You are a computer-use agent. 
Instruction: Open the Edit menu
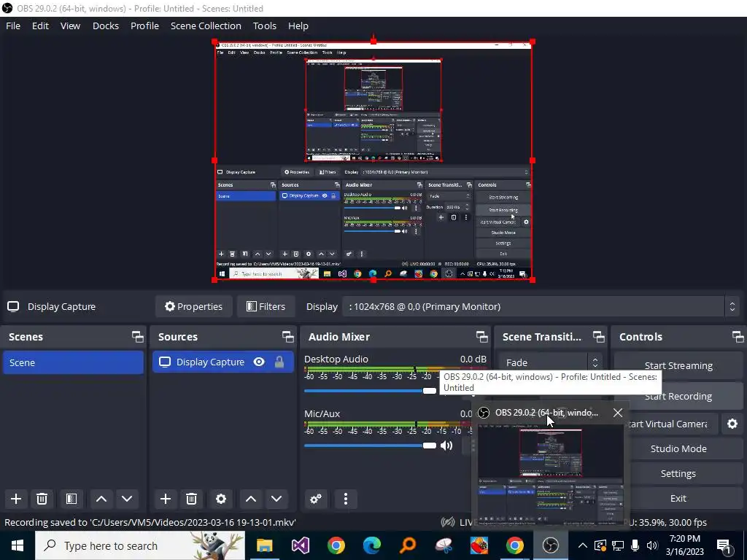tap(40, 26)
